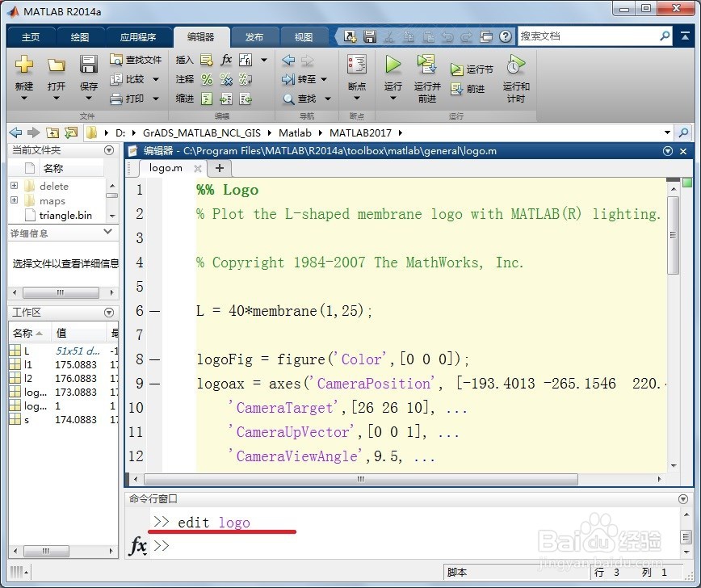Click Compare (比较) button
Image resolution: width=701 pixels, height=588 pixels.
click(x=128, y=79)
